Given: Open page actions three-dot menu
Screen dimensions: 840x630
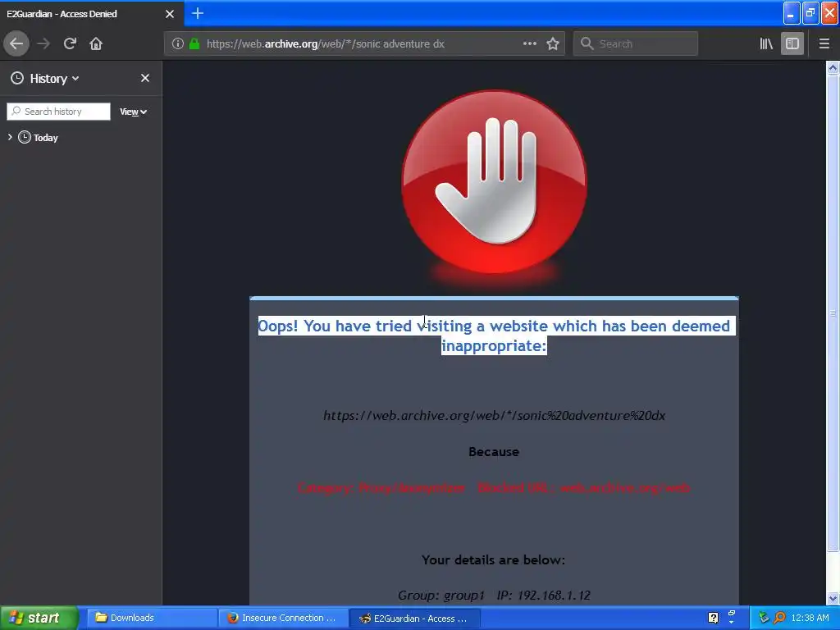Looking at the screenshot, I should click(530, 43).
